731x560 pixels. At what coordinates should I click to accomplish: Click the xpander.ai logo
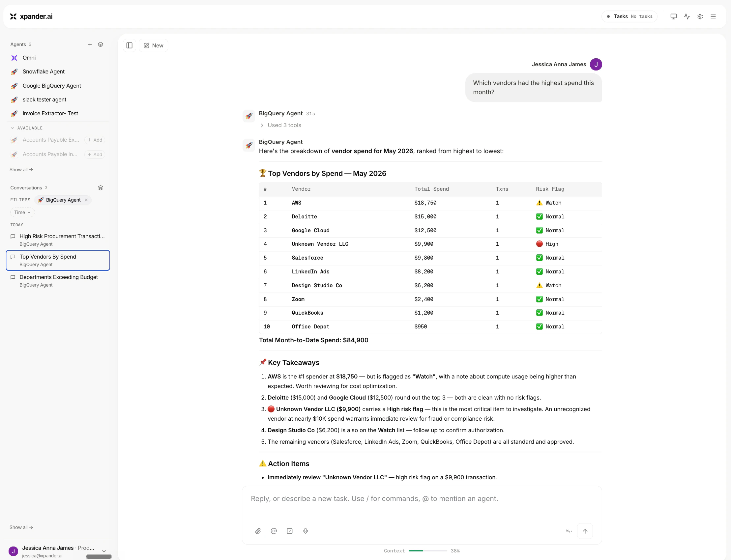tap(31, 16)
